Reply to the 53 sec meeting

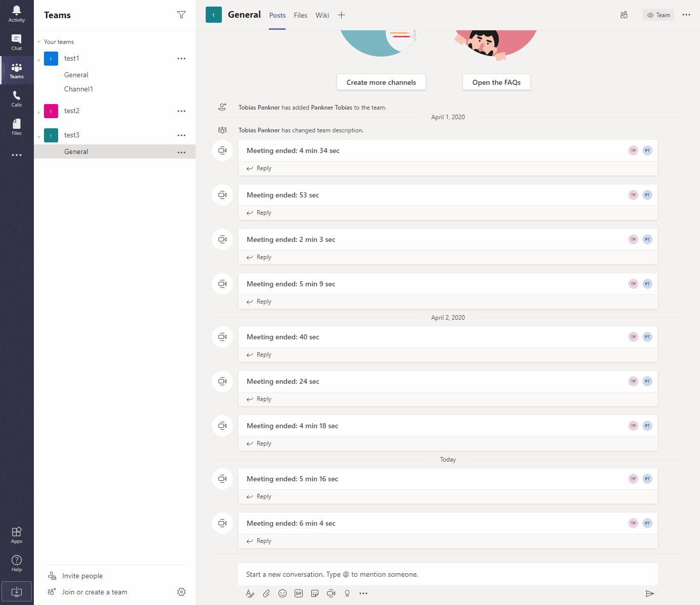pos(259,213)
